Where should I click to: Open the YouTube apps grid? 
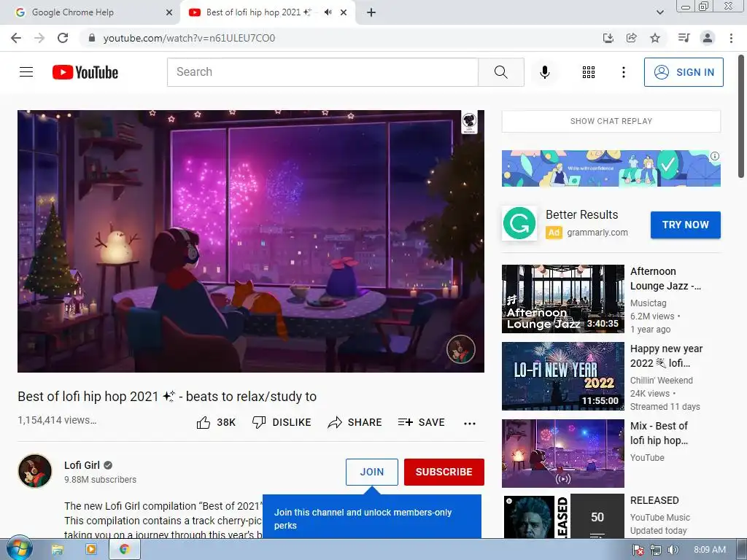click(x=589, y=72)
